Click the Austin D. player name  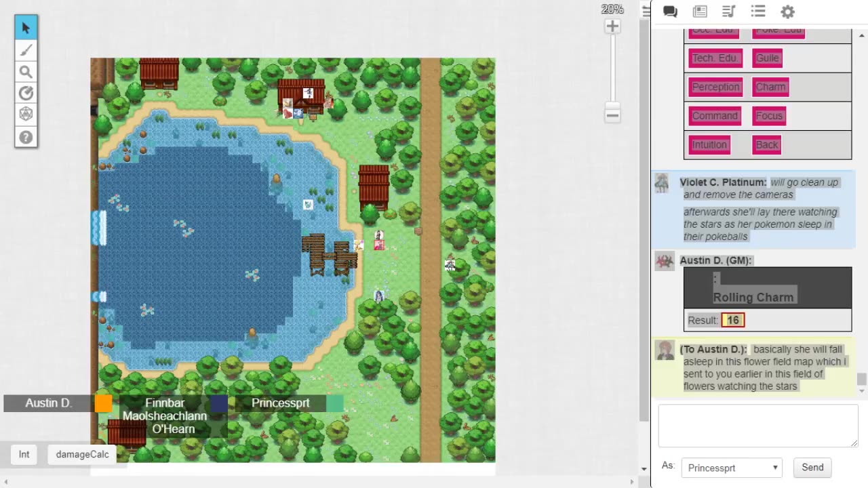pyautogui.click(x=48, y=403)
